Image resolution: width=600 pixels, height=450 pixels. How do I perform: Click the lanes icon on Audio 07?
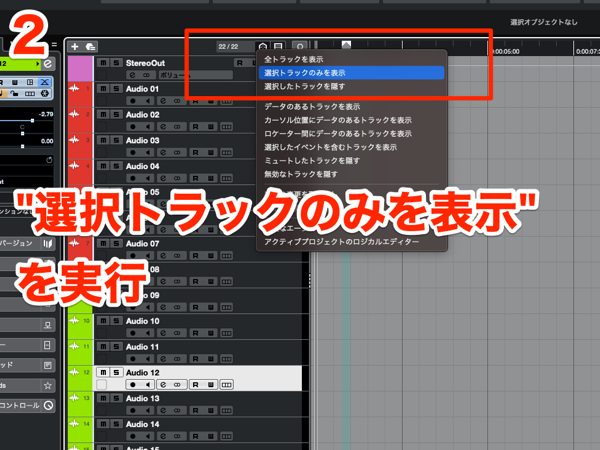226,256
